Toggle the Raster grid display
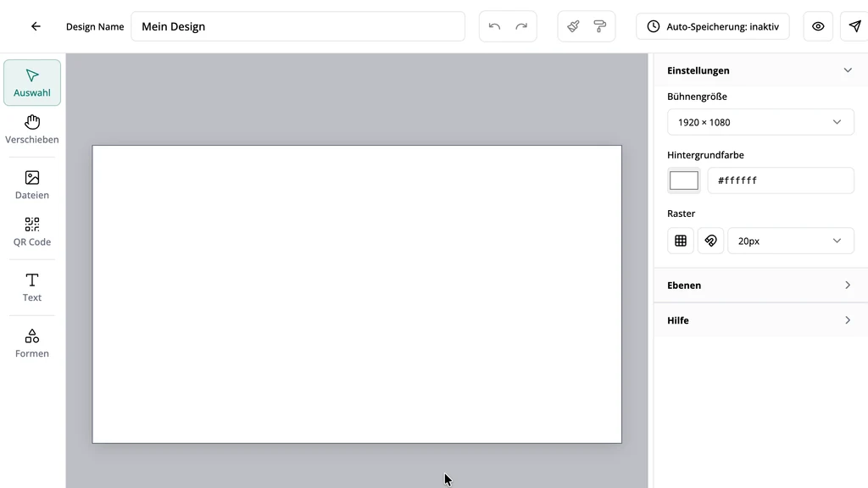Image resolution: width=868 pixels, height=488 pixels. click(681, 241)
